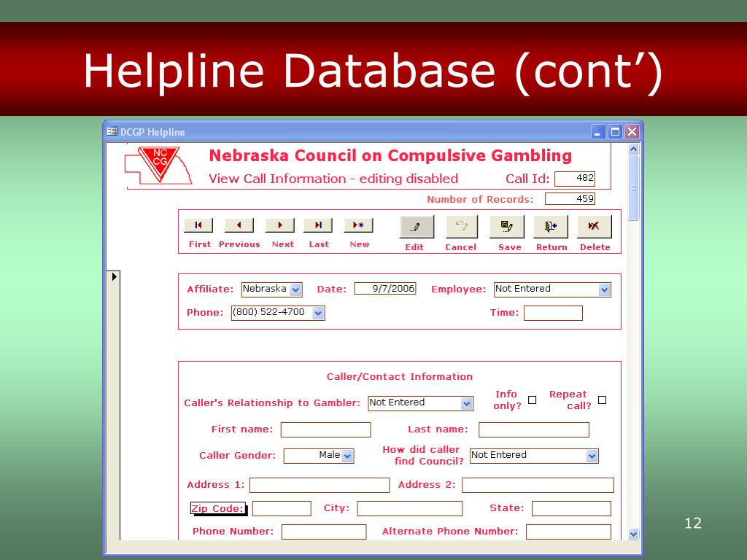Click DCGP Helpline form icon in title bar
The image size is (747, 560).
coord(112,131)
